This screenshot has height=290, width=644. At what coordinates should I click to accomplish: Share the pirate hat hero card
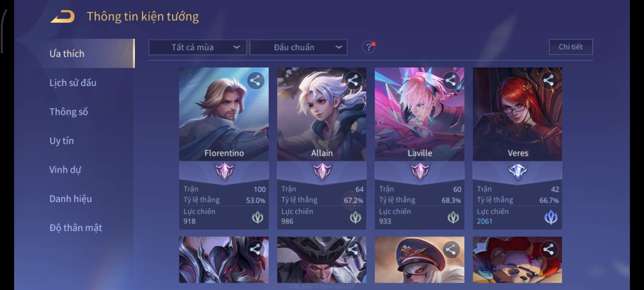click(x=353, y=249)
